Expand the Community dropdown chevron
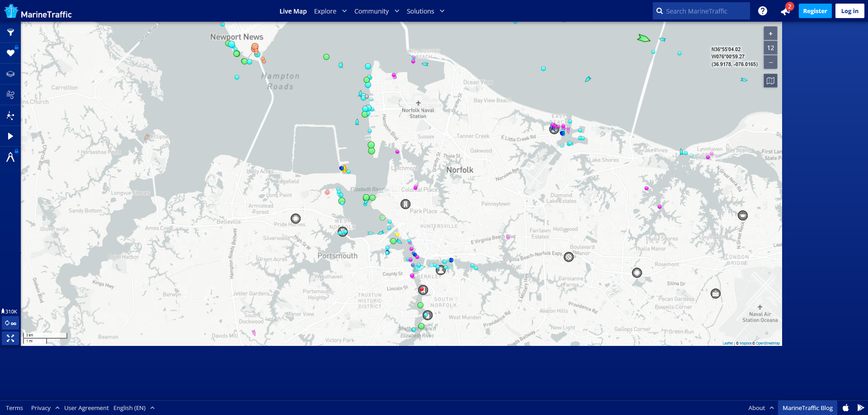Screen dimensions: 868x415 [397, 11]
